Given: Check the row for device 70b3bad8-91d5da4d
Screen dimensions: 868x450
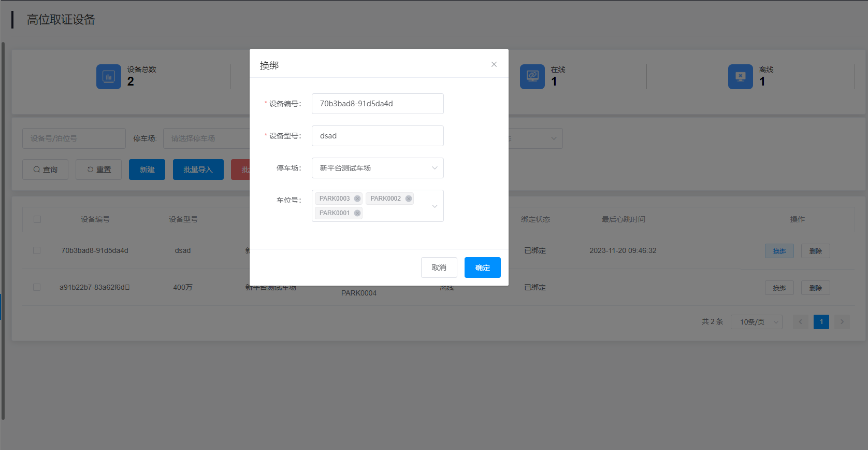Looking at the screenshot, I should 37,250.
